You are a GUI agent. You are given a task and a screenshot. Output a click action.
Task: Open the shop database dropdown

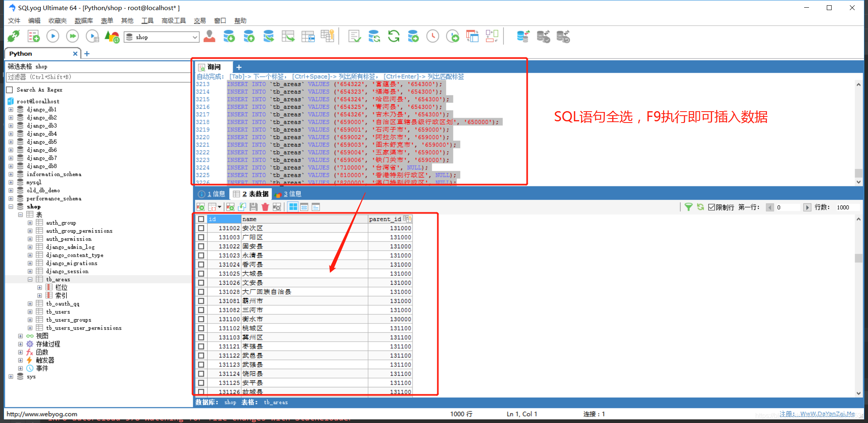pyautogui.click(x=195, y=37)
